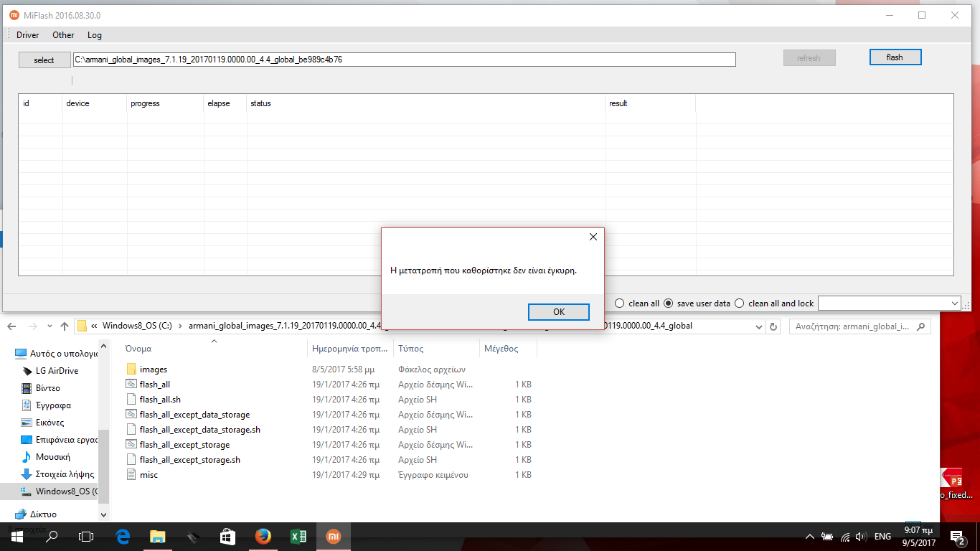
Task: Open the Windows Store taskbar icon
Action: pyautogui.click(x=227, y=536)
